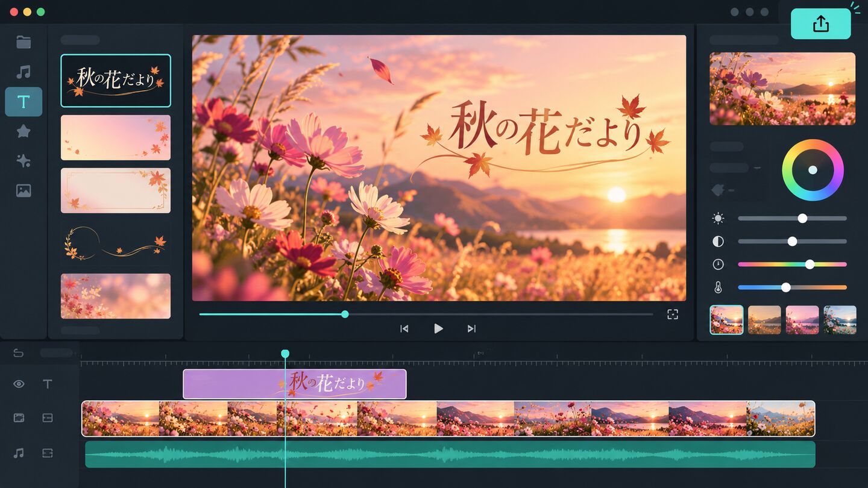Select the first highlighted filter preset thumbnail

click(x=726, y=320)
